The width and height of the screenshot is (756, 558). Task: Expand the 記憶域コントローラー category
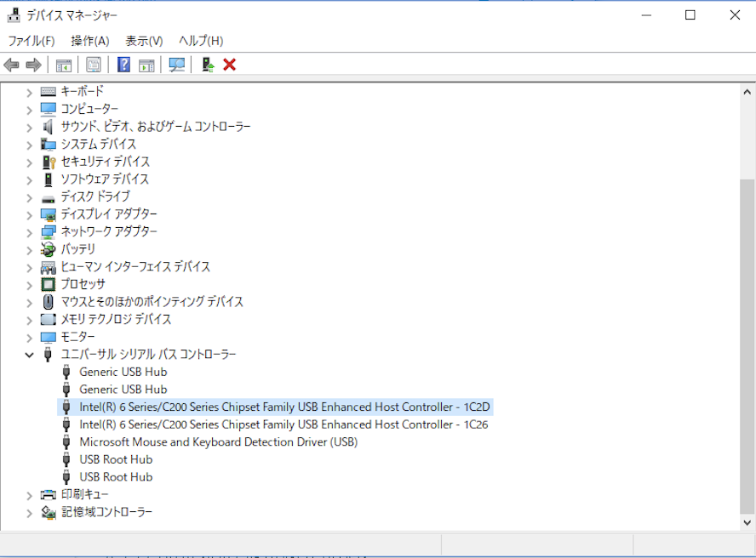tap(30, 513)
